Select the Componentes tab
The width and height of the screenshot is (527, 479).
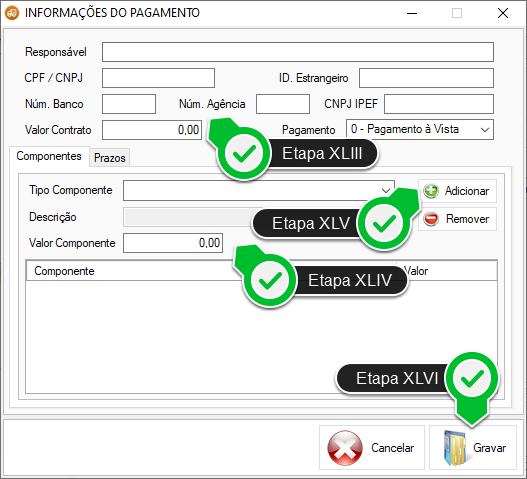pyautogui.click(x=49, y=156)
